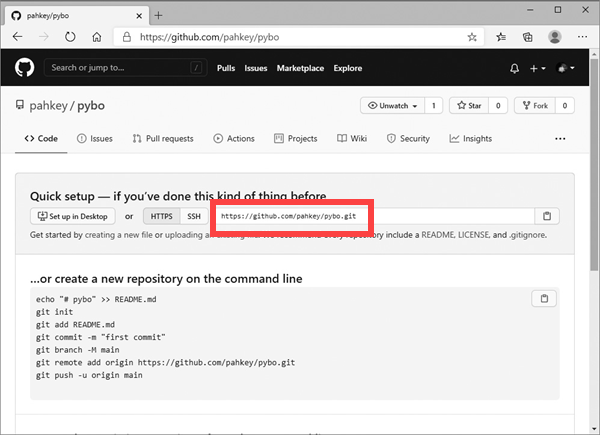Show more repository tabs with ellipsis
The image size is (600, 435).
pos(560,139)
